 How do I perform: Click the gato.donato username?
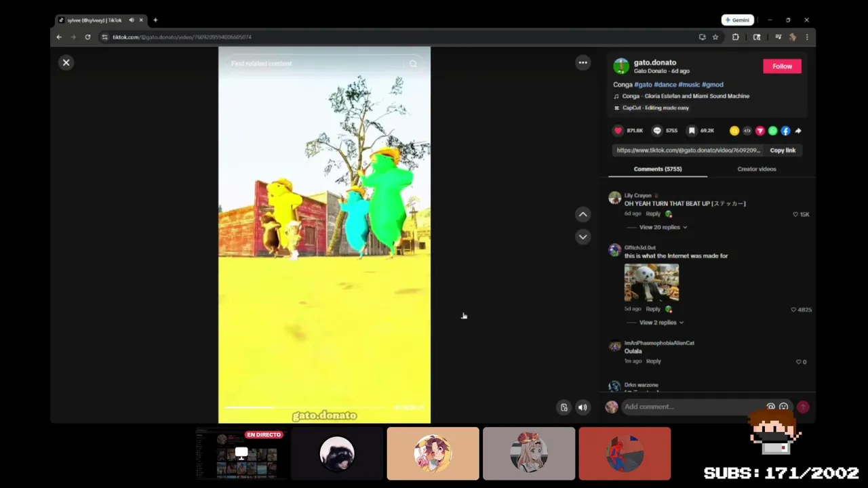click(654, 62)
